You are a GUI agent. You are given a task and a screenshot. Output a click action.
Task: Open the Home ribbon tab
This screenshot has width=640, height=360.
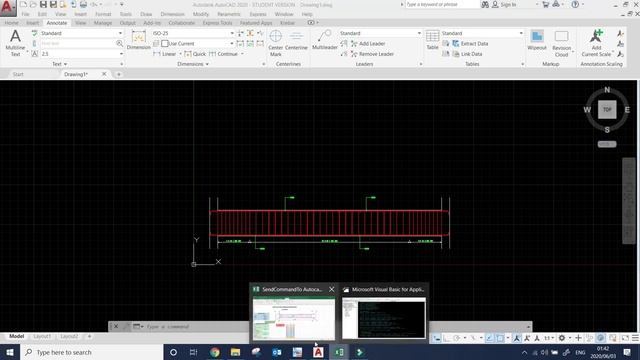[x=11, y=23]
